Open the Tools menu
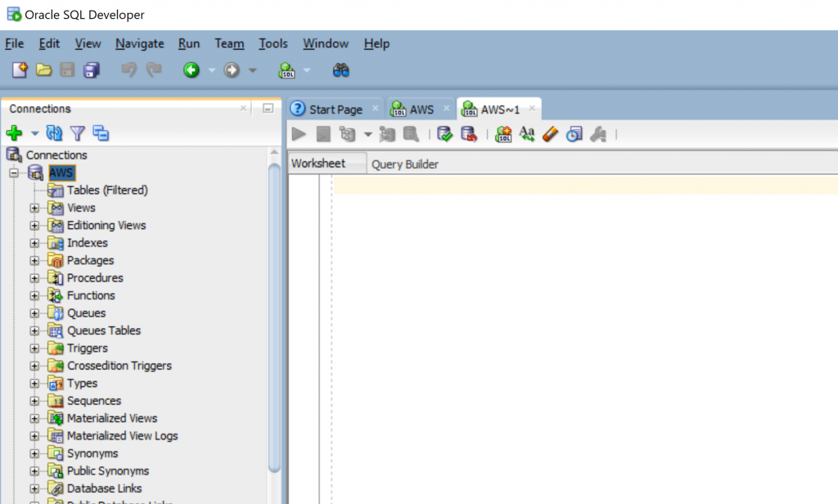The height and width of the screenshot is (504, 838). pos(273,43)
